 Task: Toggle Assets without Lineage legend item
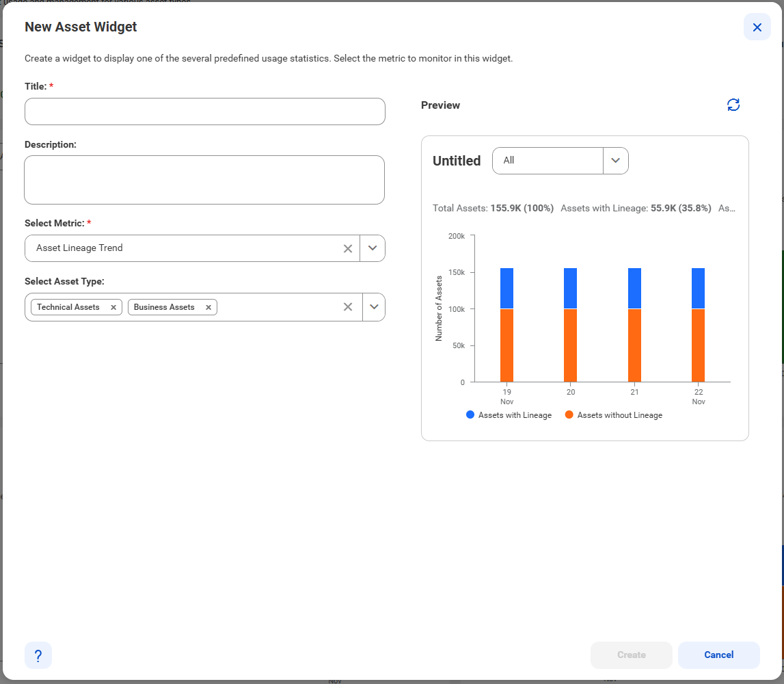[614, 415]
